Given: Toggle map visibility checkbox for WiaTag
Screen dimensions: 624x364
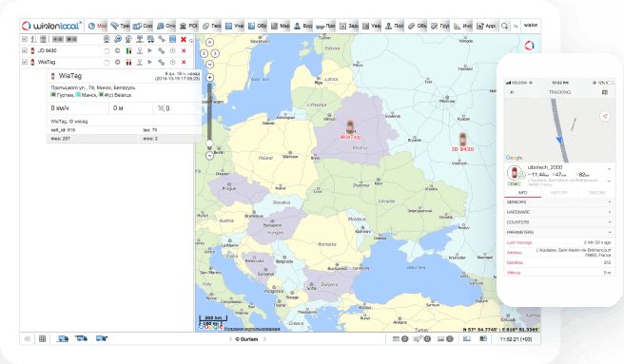Looking at the screenshot, I should 25,62.
